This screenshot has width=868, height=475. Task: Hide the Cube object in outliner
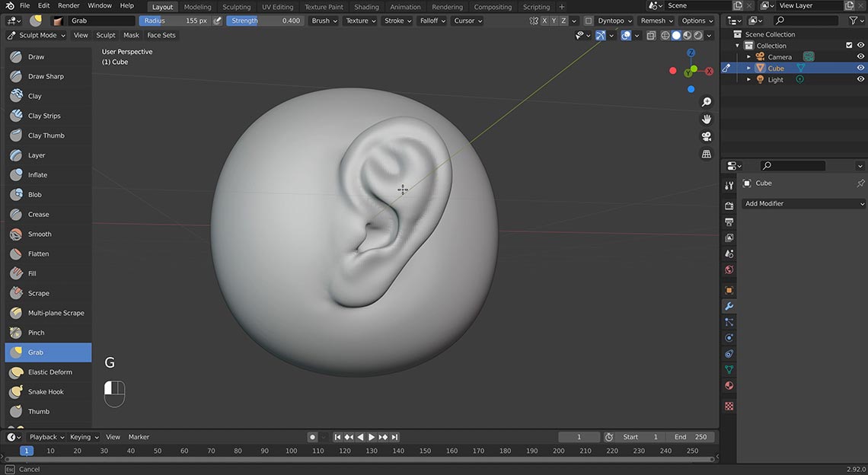pos(860,68)
